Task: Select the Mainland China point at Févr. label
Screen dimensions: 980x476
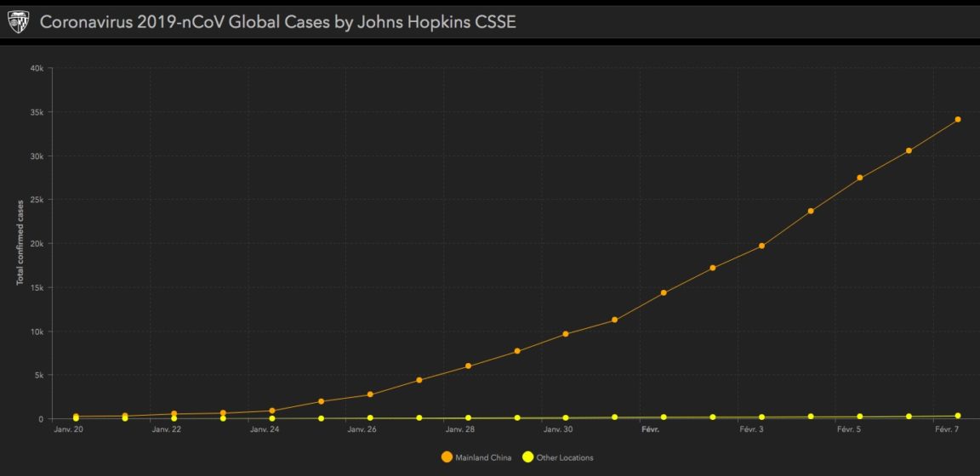Action: [x=664, y=293]
